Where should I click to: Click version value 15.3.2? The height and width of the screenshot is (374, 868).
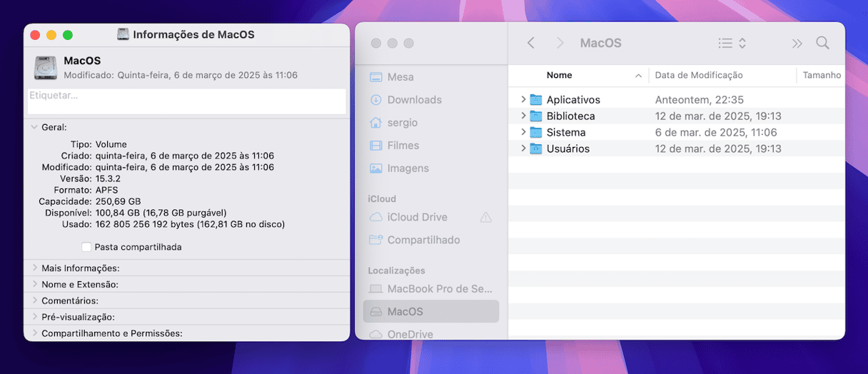point(110,178)
